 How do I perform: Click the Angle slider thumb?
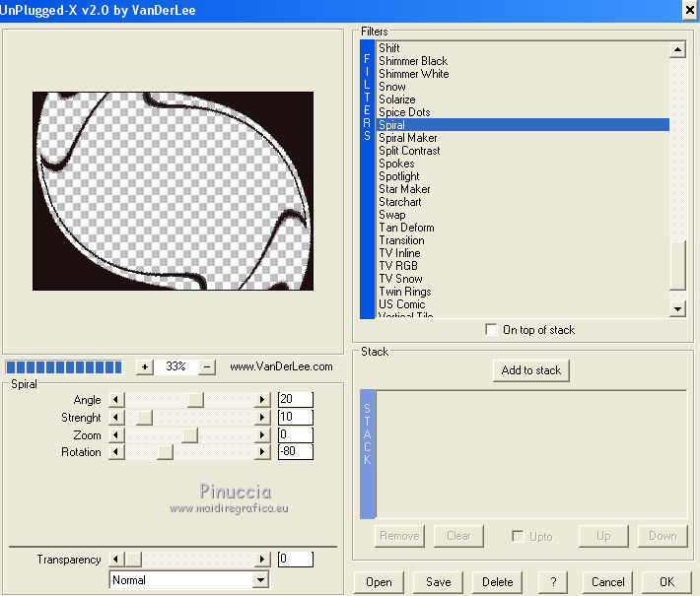click(x=195, y=399)
